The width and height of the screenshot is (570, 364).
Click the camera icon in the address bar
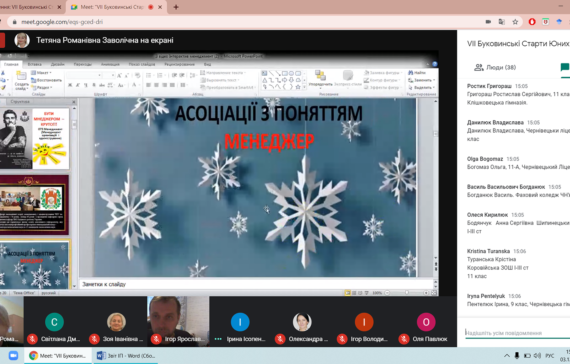pyautogui.click(x=488, y=22)
